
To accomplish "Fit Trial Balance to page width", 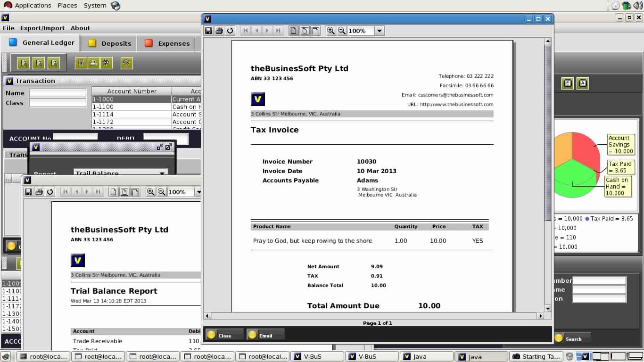I will pyautogui.click(x=135, y=192).
